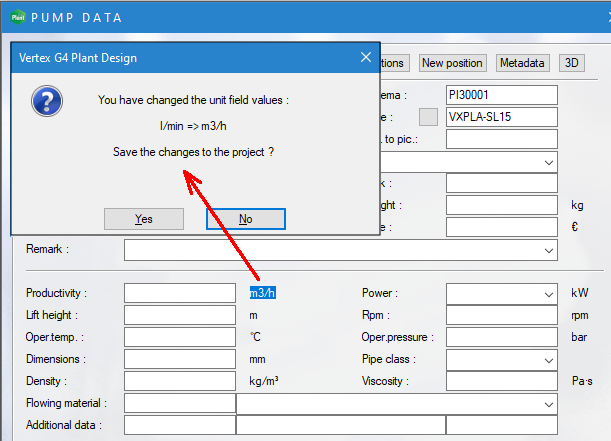Close the Vertex G4 Plant Design dialog
611x441 pixels.
(x=365, y=58)
